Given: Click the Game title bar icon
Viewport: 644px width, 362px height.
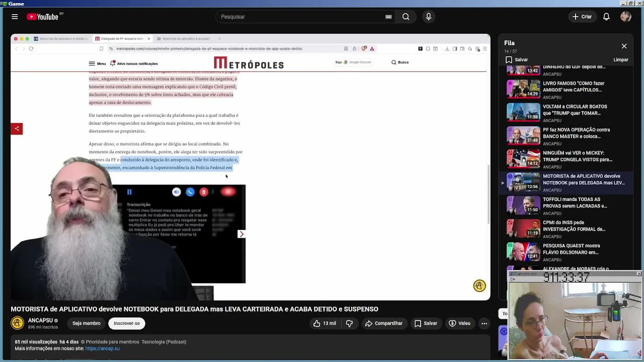Looking at the screenshot, I should [4, 4].
